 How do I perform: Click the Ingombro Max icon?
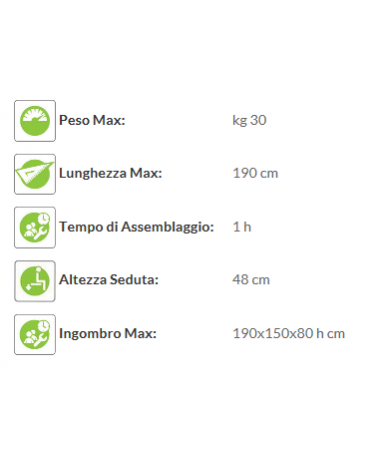point(35,335)
